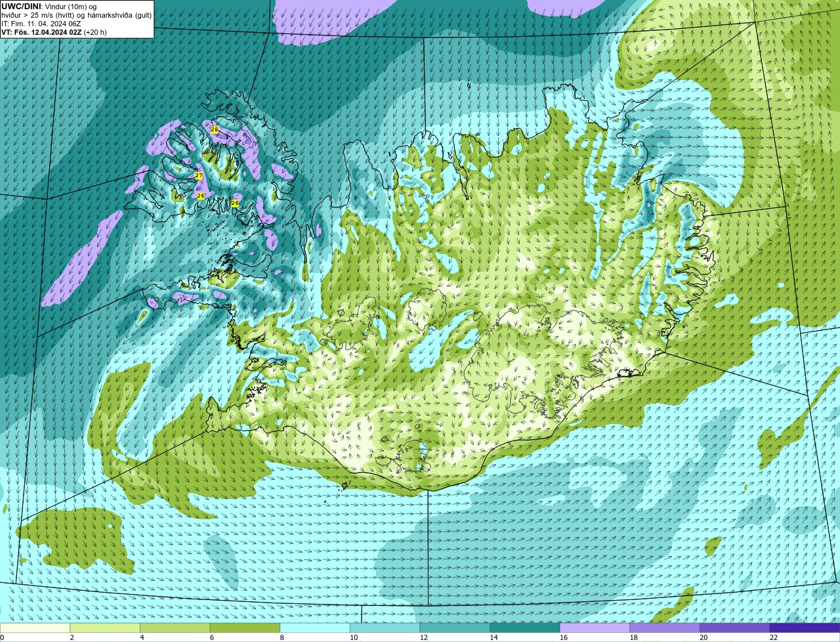Pick the 10–12 m/s light teal legend swatch
This screenshot has width=840, height=642.
point(385,628)
